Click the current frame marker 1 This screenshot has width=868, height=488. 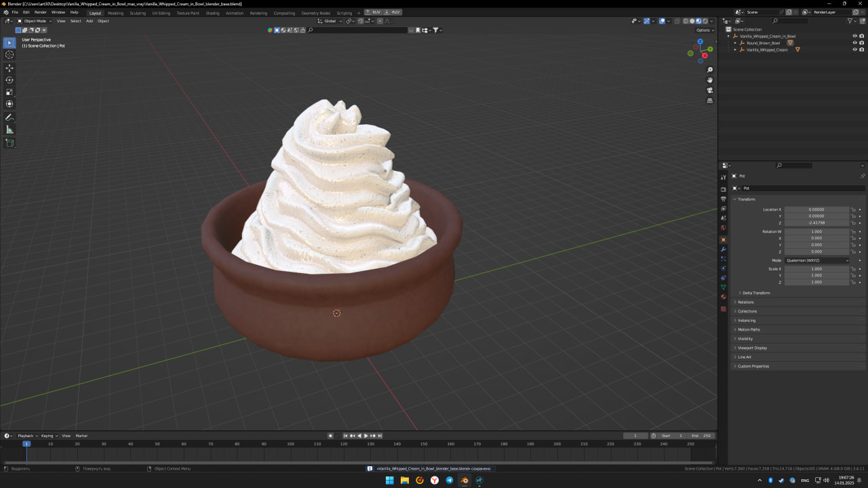pyautogui.click(x=26, y=443)
